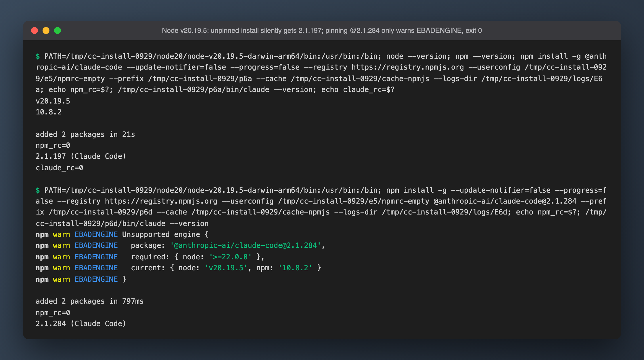Click the closing 'npm warn EBADENGINE }' line
Screen dimensions: 644x360
point(81,279)
